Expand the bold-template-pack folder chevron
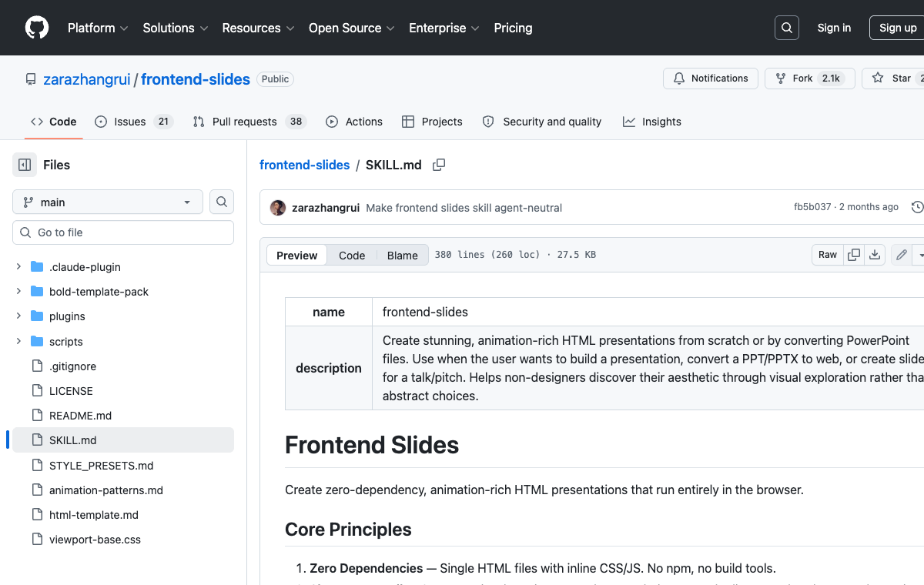This screenshot has height=585, width=924. point(18,292)
